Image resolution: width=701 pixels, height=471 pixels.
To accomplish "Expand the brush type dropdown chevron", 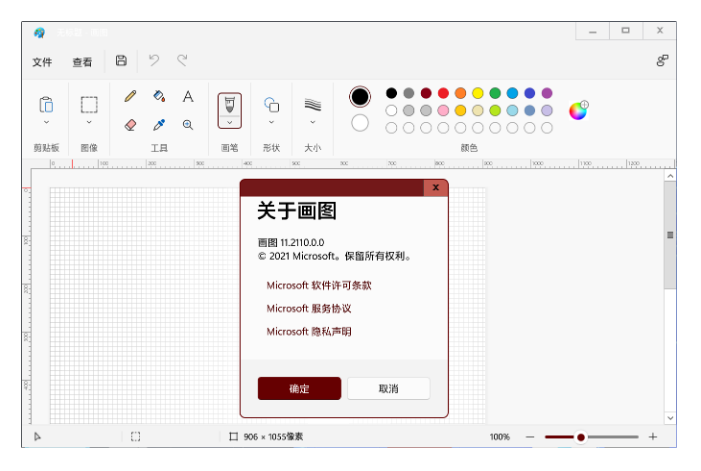I will pos(229,122).
